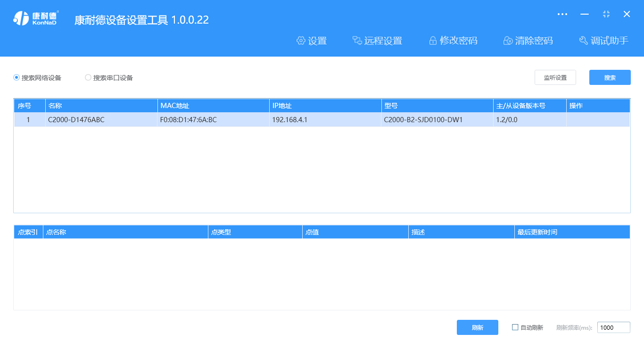
Task: Click the 点类型 column header
Action: (x=255, y=232)
